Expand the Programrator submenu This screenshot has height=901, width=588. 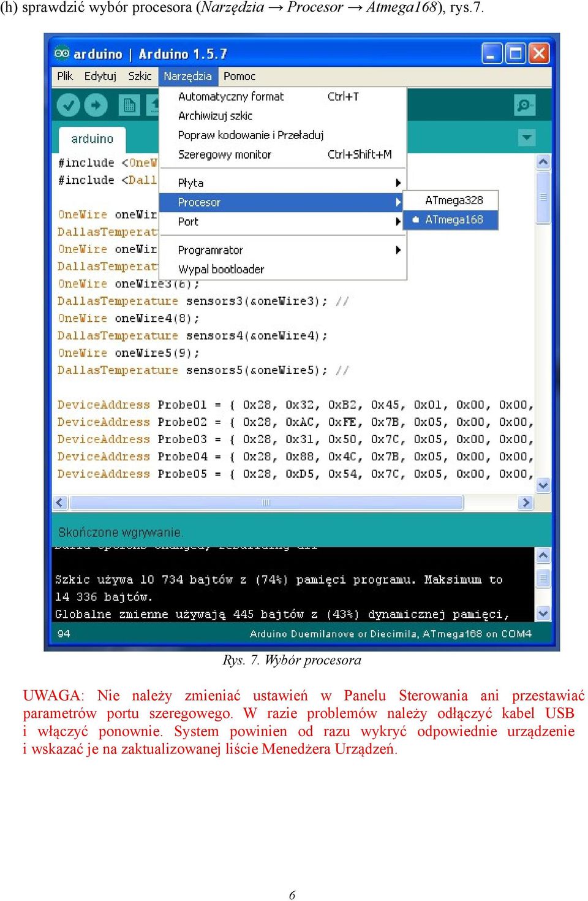pos(282,250)
